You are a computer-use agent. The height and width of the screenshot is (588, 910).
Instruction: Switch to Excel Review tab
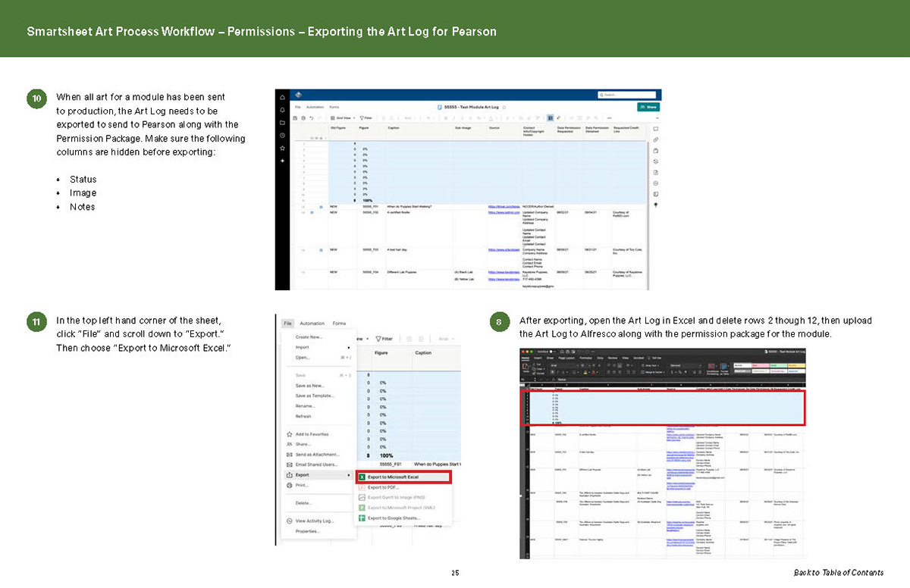pos(613,358)
